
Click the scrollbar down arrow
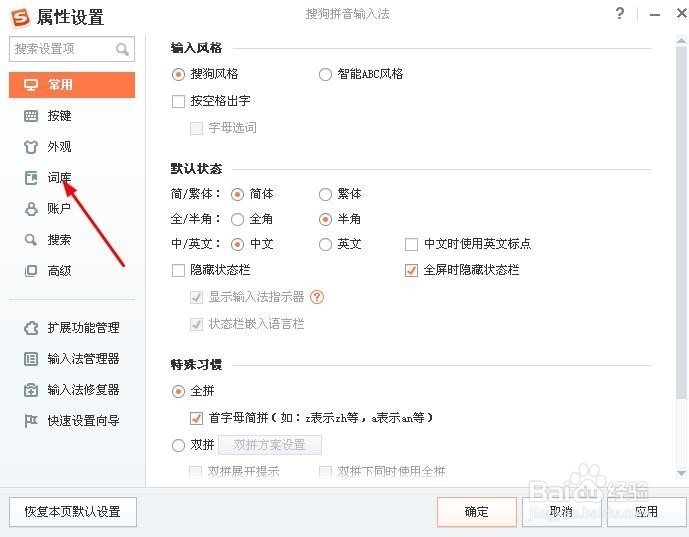pyautogui.click(x=682, y=473)
